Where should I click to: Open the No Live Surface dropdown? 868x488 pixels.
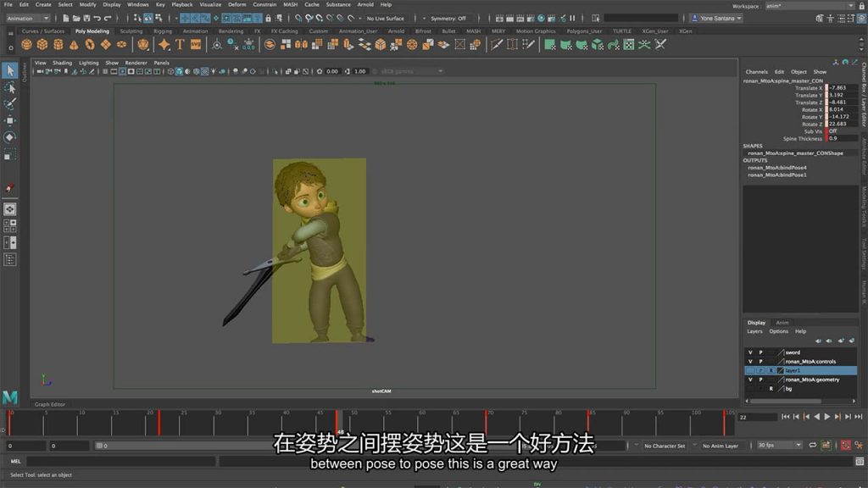pyautogui.click(x=386, y=19)
